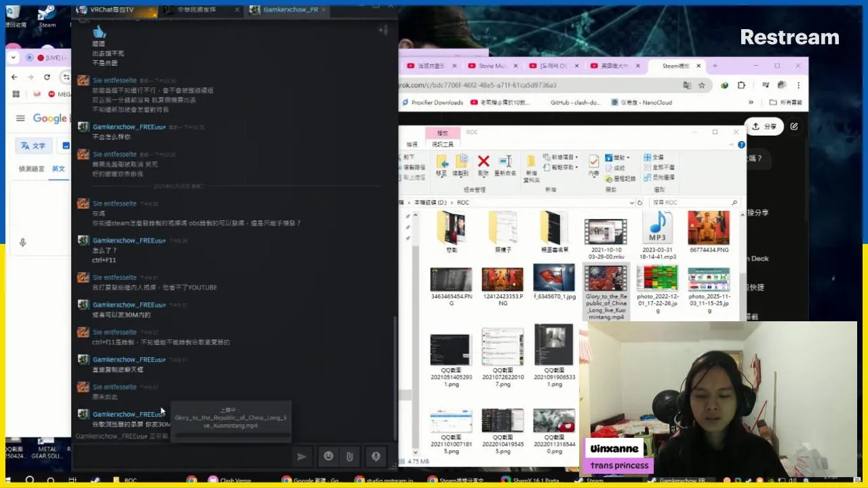
Task: Click the Rename icon in the Explorer ribbon
Action: (x=505, y=166)
